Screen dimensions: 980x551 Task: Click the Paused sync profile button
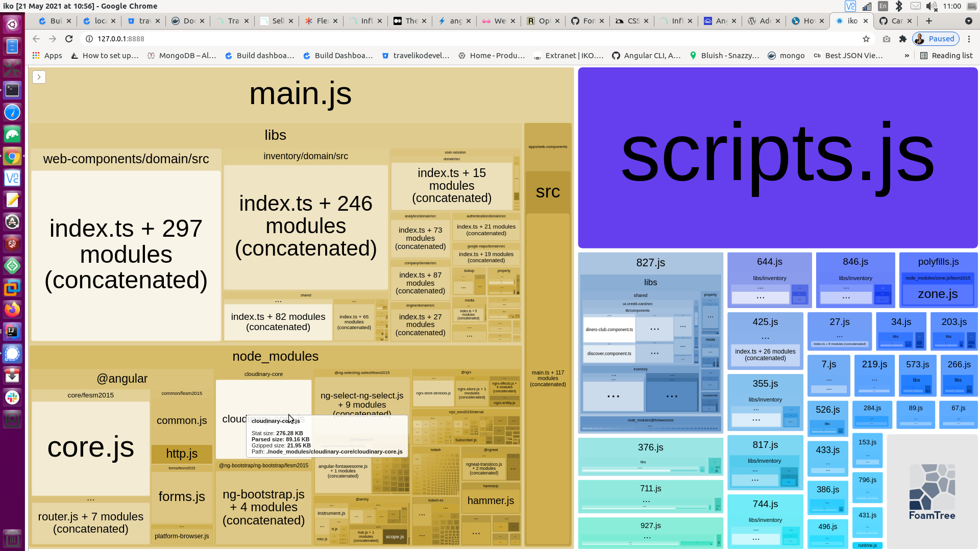tap(936, 39)
